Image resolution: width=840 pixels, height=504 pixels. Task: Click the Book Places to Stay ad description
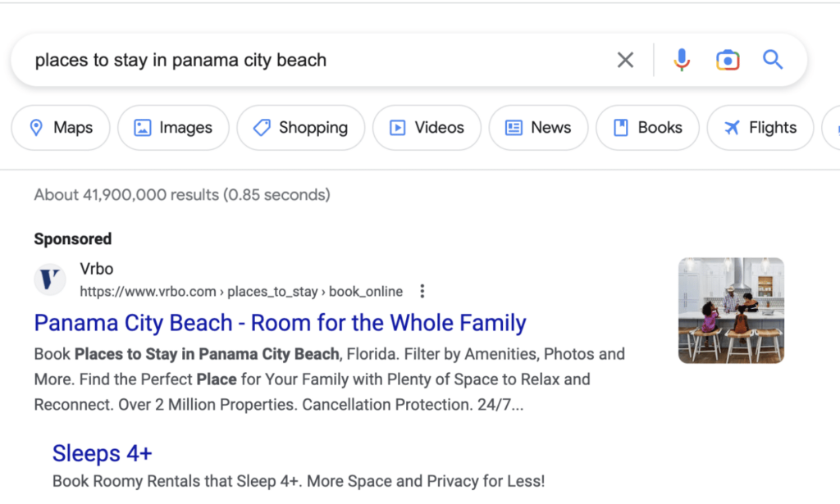pos(330,379)
